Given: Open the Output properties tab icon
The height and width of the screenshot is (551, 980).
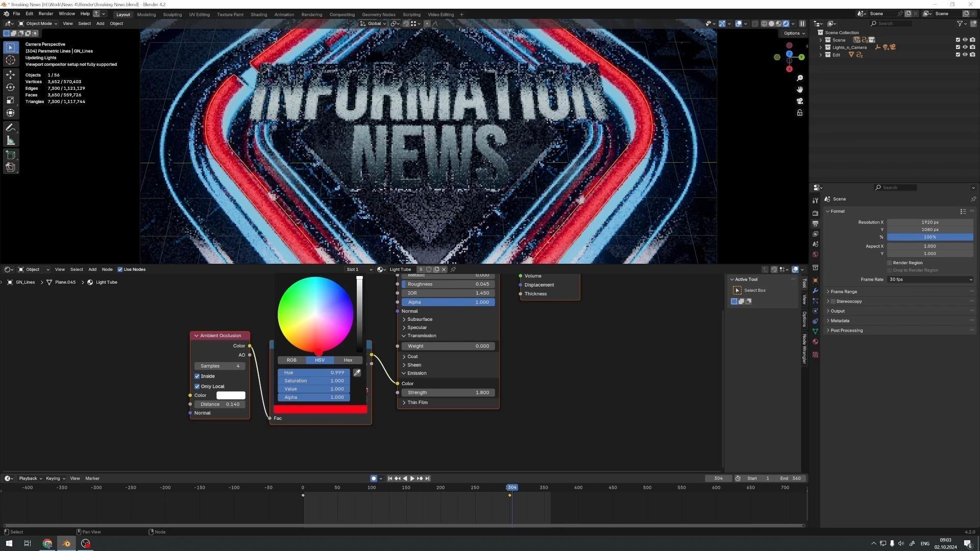Looking at the screenshot, I should click(815, 223).
